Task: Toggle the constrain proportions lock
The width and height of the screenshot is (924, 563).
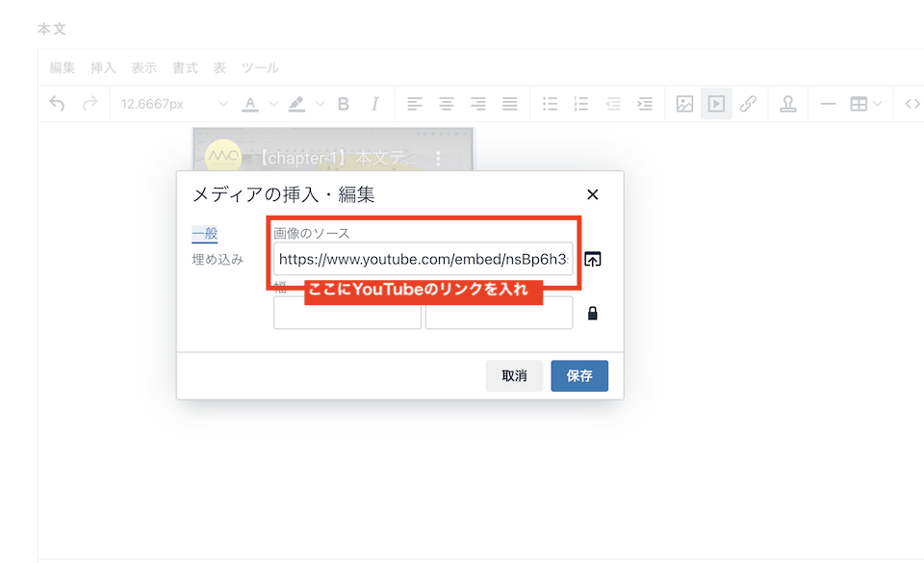Action: (x=593, y=313)
